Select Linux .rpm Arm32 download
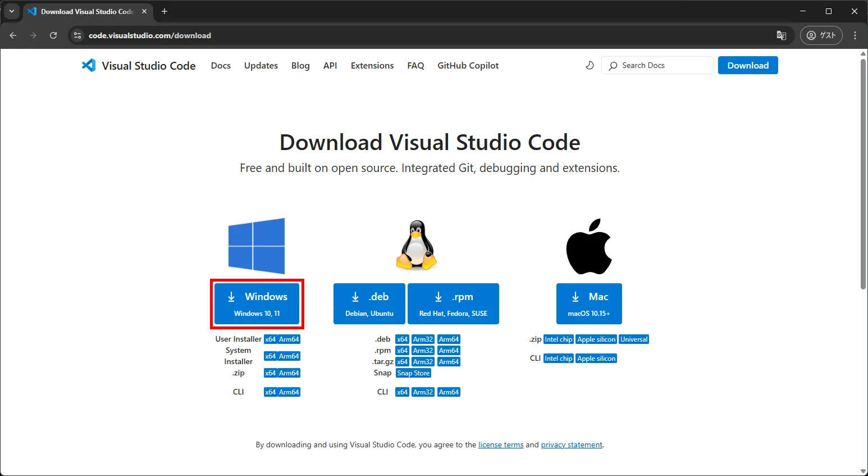Image resolution: width=868 pixels, height=476 pixels. (x=423, y=351)
